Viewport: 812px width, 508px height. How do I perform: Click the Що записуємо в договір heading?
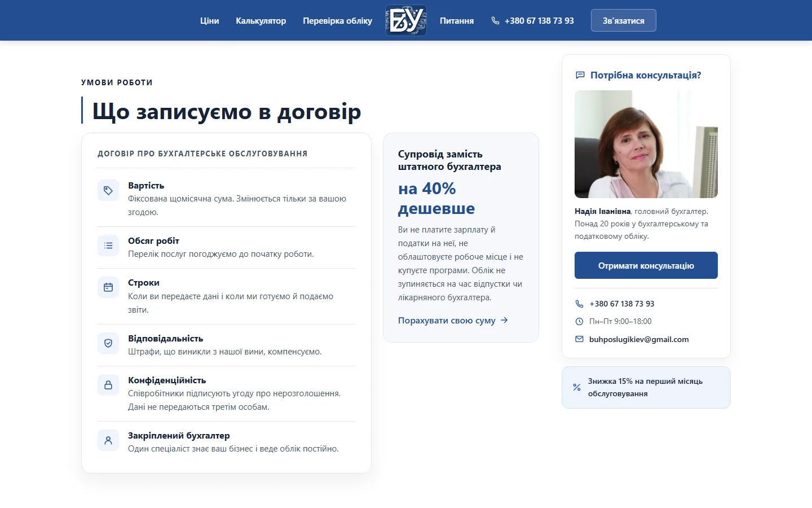[x=227, y=111]
